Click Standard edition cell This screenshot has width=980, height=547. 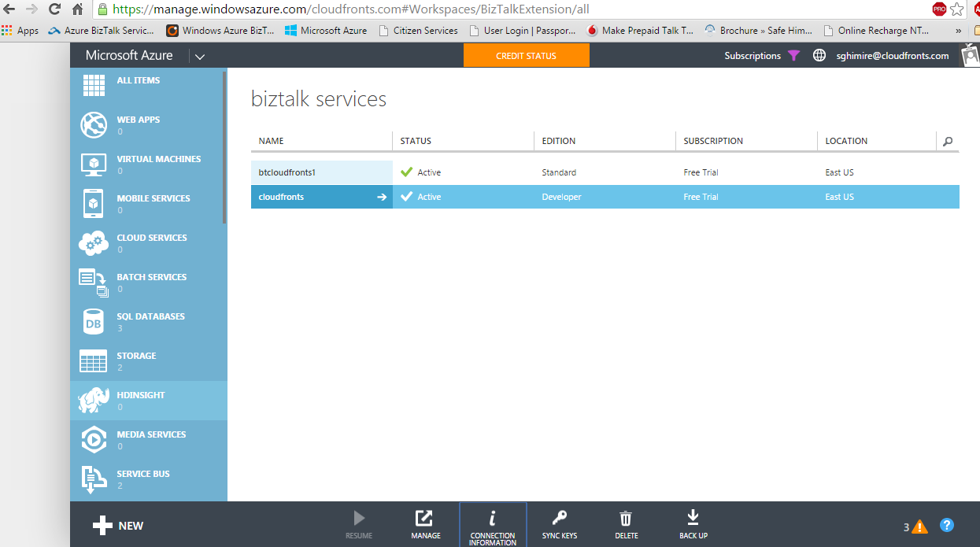[x=559, y=172]
